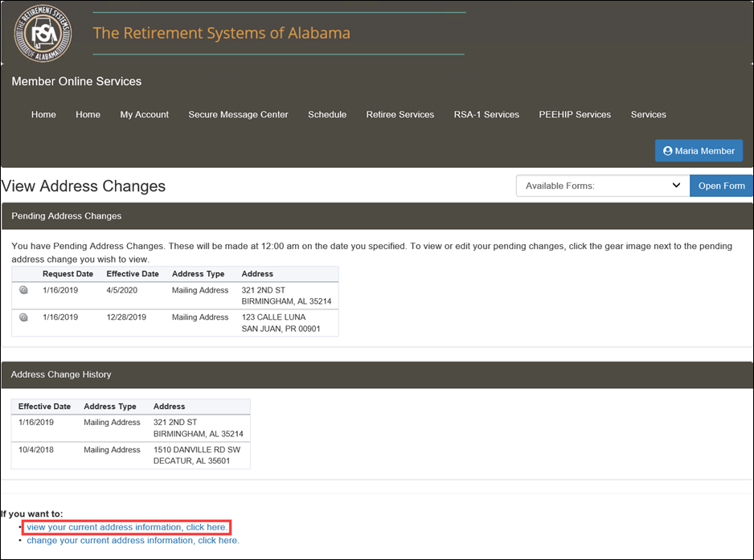754x560 pixels.
Task: Click The Retirement Systems of Alabama title
Action: tap(222, 34)
